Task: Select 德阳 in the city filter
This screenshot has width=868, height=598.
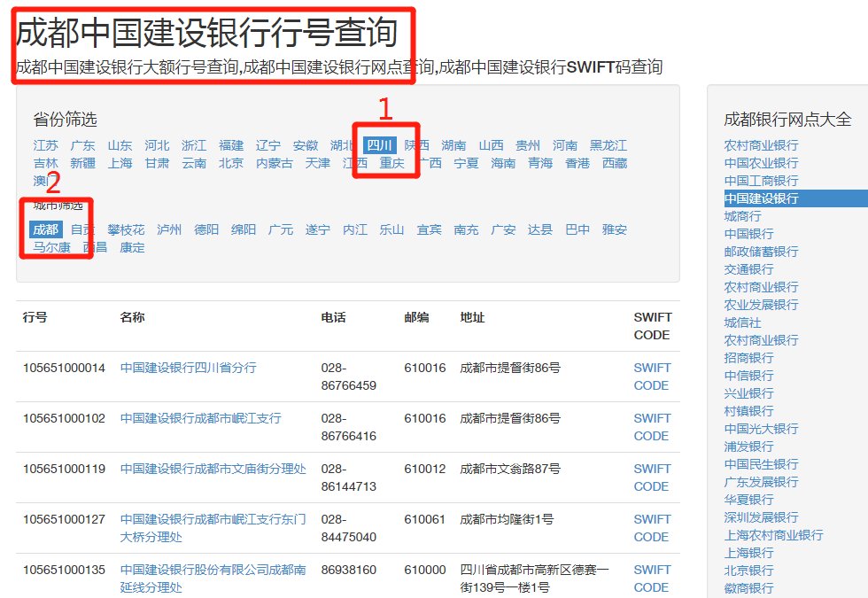Action: tap(205, 229)
